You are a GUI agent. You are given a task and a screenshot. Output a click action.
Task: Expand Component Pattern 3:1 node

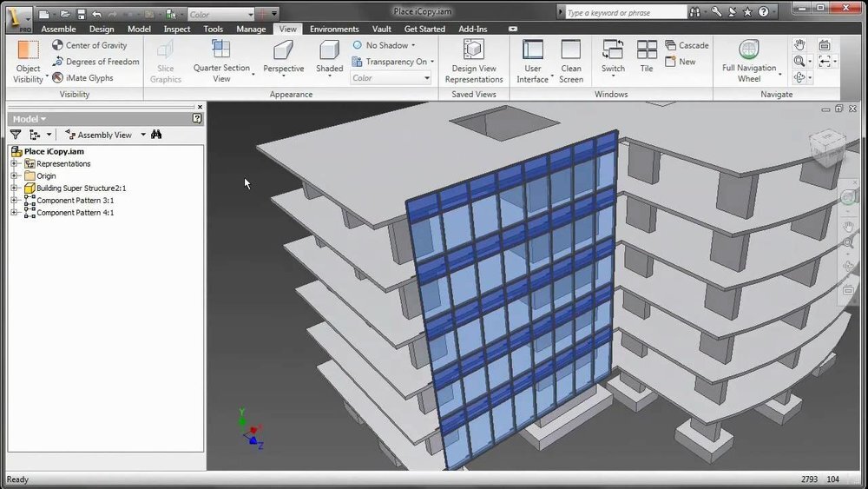click(15, 200)
